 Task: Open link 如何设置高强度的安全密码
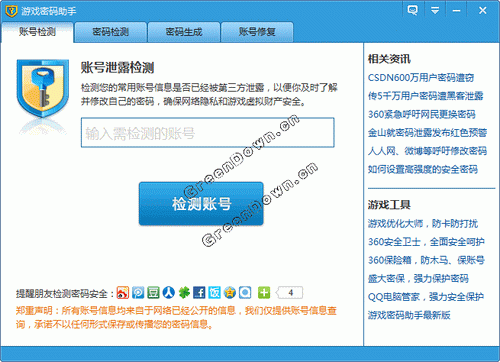[423, 169]
